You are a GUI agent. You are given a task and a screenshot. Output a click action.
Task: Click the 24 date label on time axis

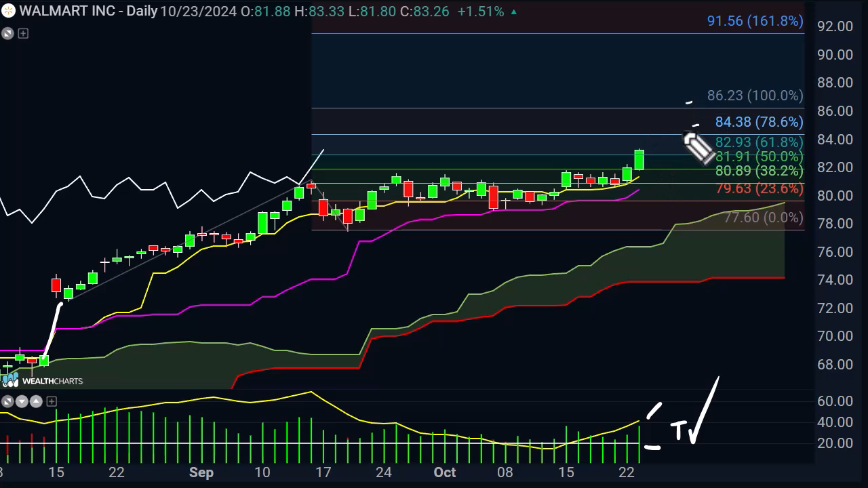pos(384,472)
